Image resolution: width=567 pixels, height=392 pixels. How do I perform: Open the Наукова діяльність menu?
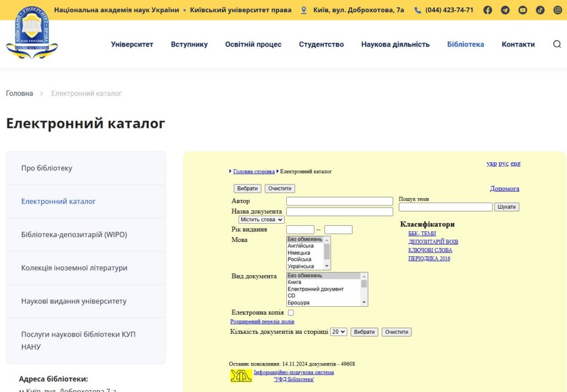point(395,44)
